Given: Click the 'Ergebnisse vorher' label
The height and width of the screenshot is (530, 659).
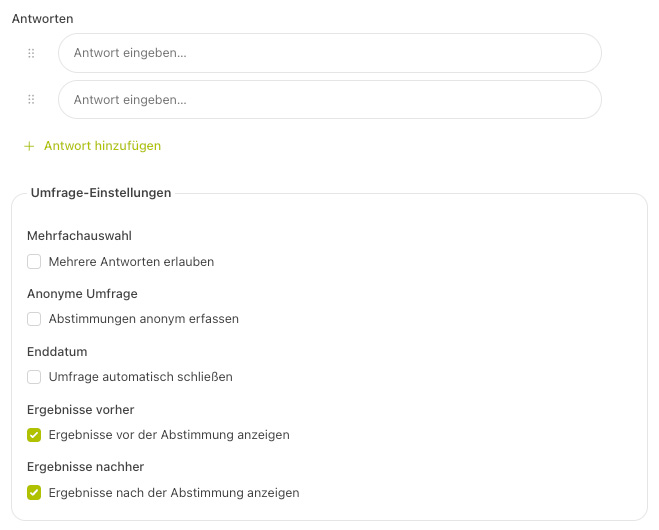Looking at the screenshot, I should pyautogui.click(x=81, y=410).
